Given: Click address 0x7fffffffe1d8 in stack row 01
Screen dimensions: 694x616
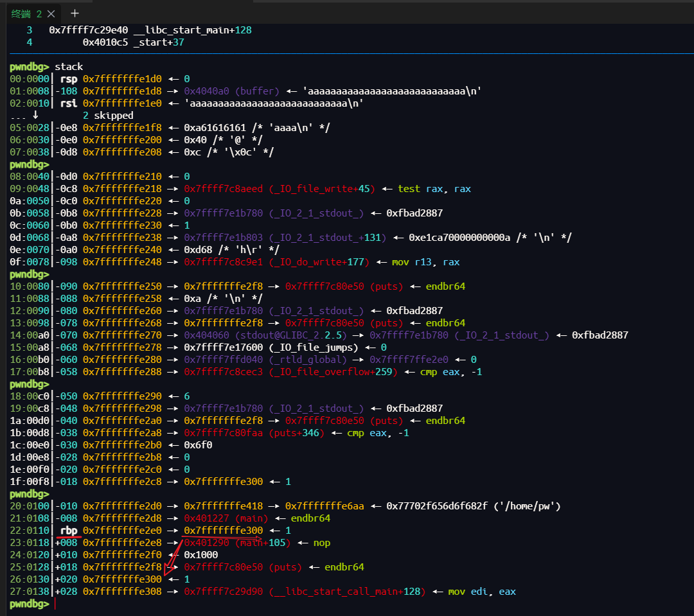Looking at the screenshot, I should click(122, 91).
